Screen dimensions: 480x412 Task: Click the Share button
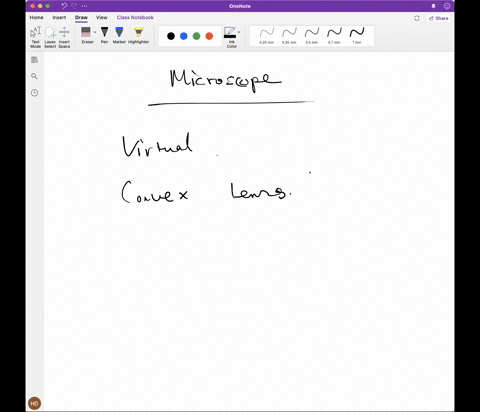coord(438,18)
